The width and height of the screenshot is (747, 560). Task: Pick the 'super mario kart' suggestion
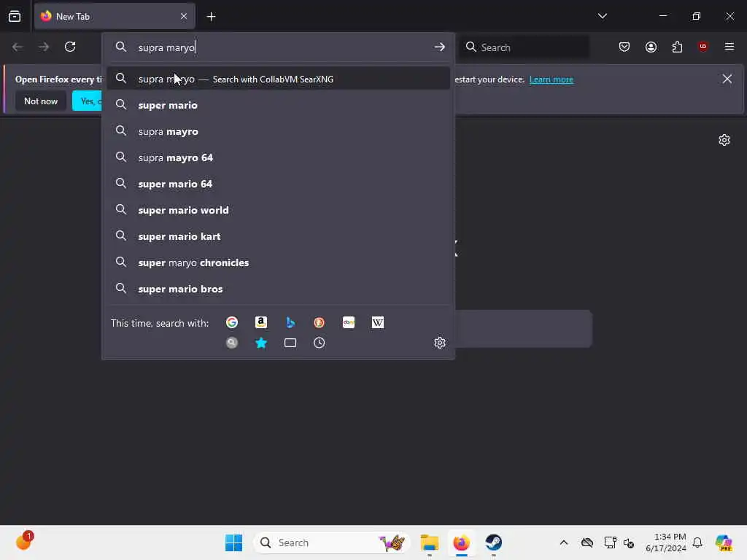pos(278,236)
